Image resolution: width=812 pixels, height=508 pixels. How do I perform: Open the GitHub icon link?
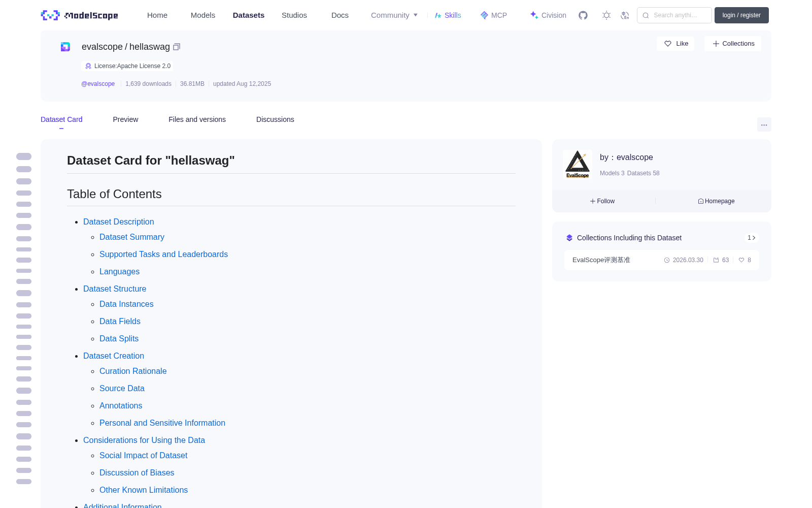point(583,15)
